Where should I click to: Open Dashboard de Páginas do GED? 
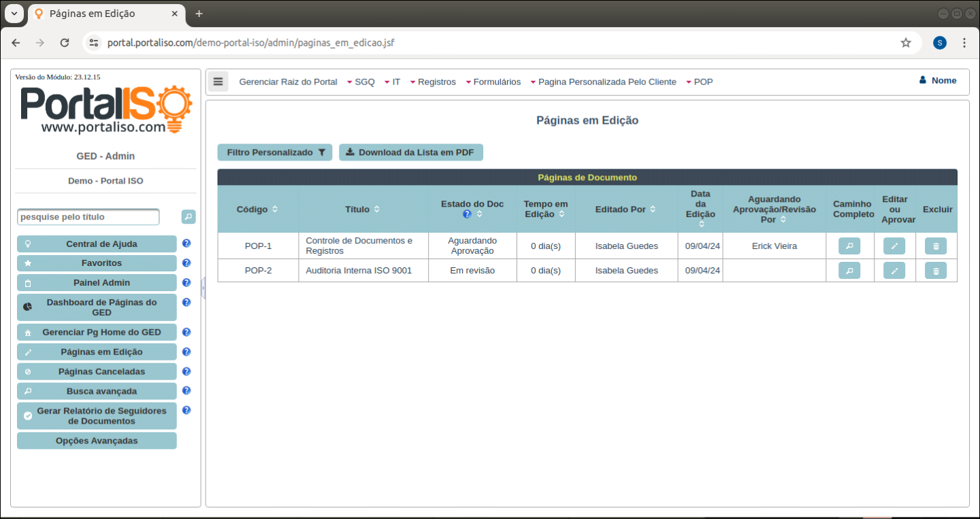pyautogui.click(x=97, y=307)
